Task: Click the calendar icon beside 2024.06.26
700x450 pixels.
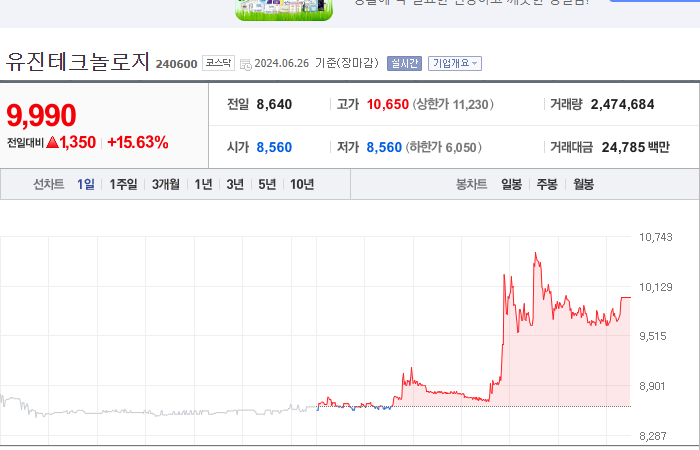Action: click(x=246, y=64)
